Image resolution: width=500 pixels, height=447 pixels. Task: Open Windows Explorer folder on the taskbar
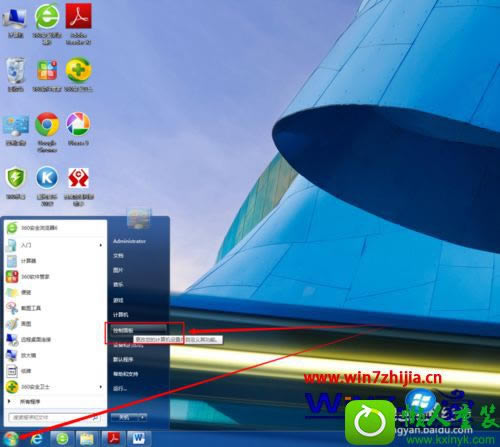[87, 438]
